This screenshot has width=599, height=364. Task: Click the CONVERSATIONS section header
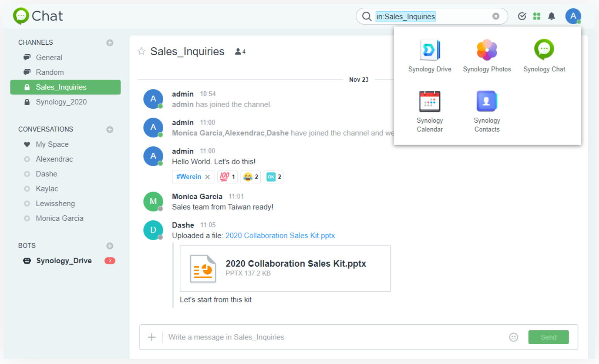pos(46,129)
